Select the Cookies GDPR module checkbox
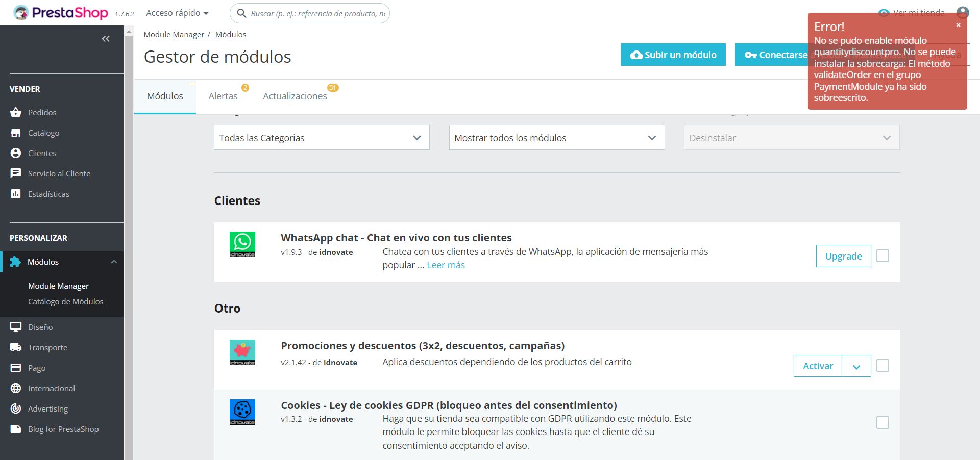 tap(883, 422)
